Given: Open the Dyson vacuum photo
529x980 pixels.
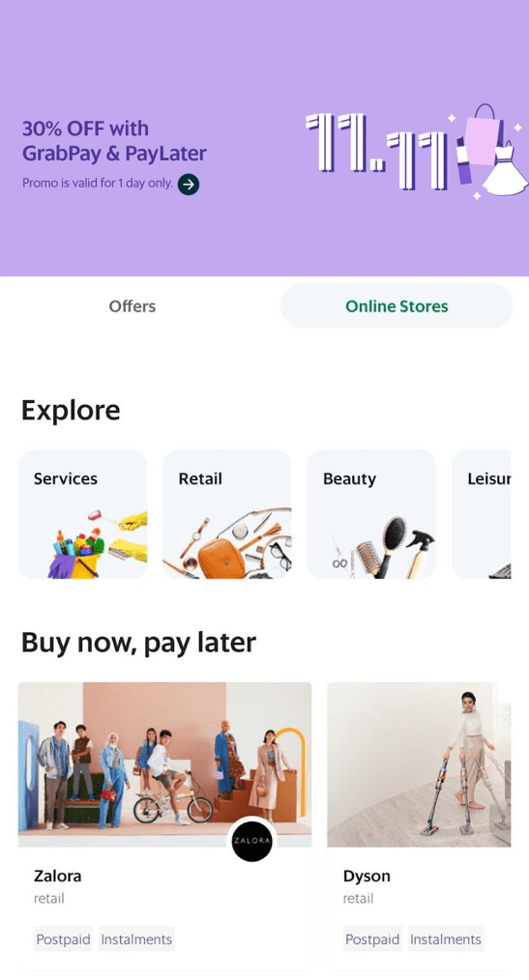Looking at the screenshot, I should tap(419, 764).
